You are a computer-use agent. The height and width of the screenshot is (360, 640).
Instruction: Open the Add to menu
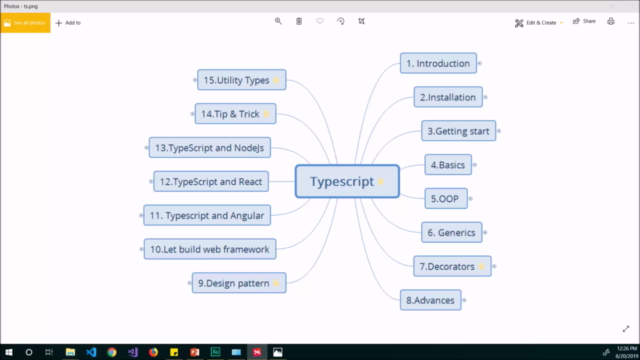pyautogui.click(x=68, y=23)
